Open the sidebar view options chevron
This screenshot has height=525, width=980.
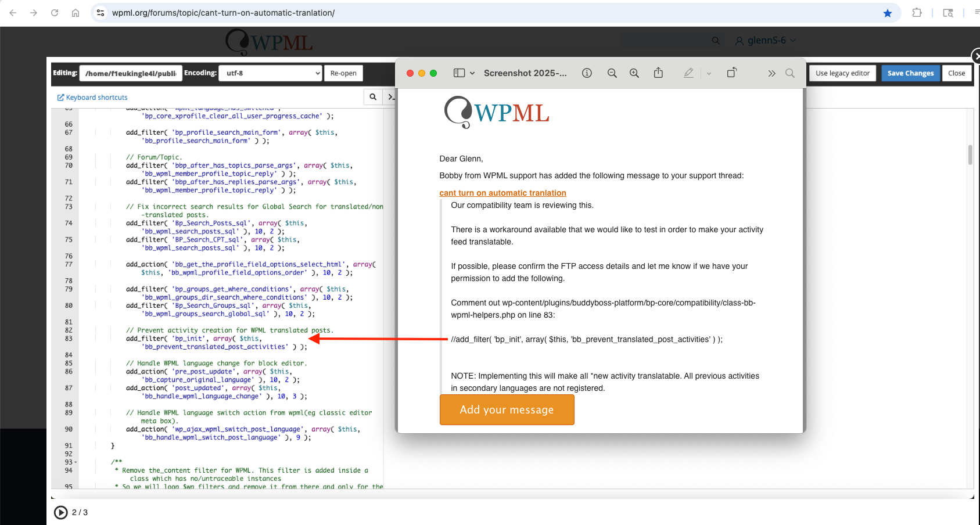(472, 73)
